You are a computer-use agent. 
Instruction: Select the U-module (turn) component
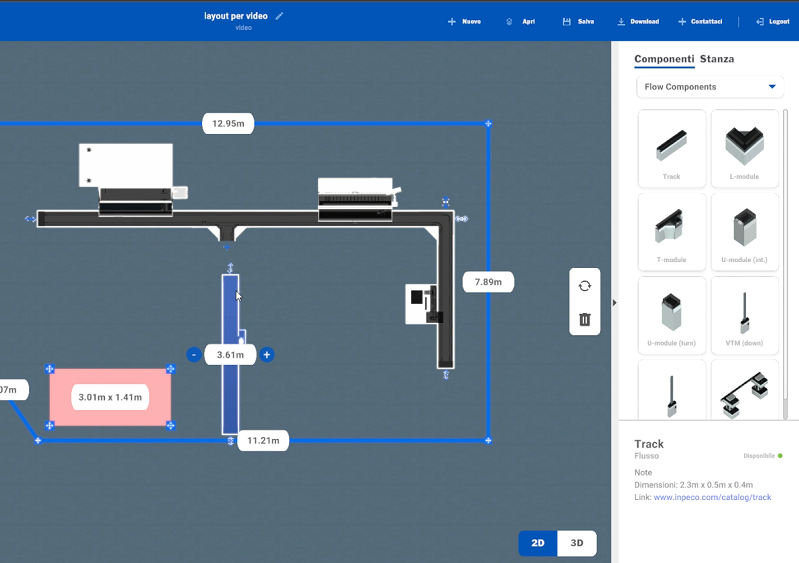point(672,315)
